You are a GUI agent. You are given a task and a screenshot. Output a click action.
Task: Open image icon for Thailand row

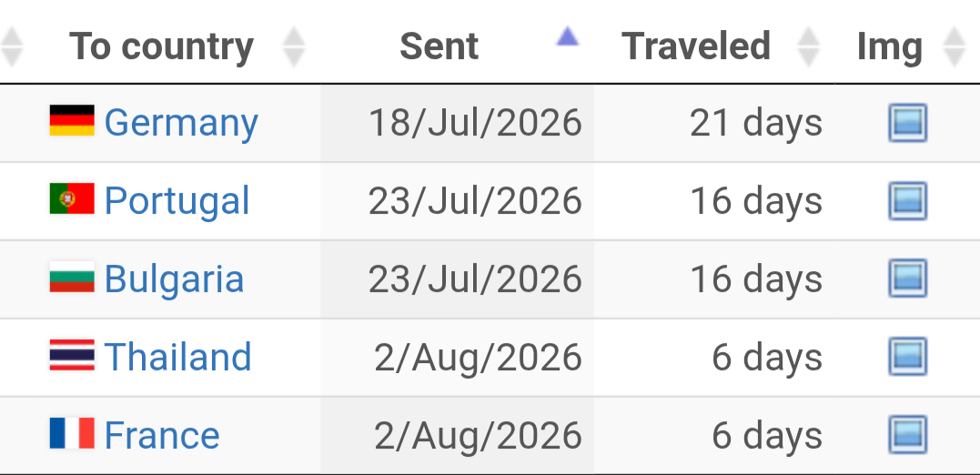coord(907,357)
